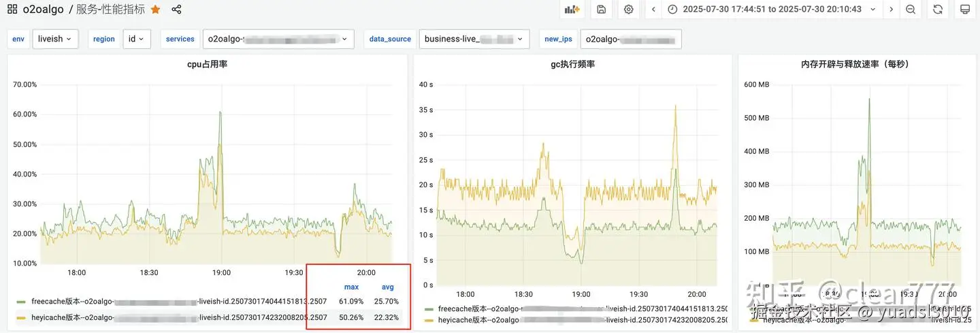
Task: Open region dropdown showing id
Action: (137, 39)
